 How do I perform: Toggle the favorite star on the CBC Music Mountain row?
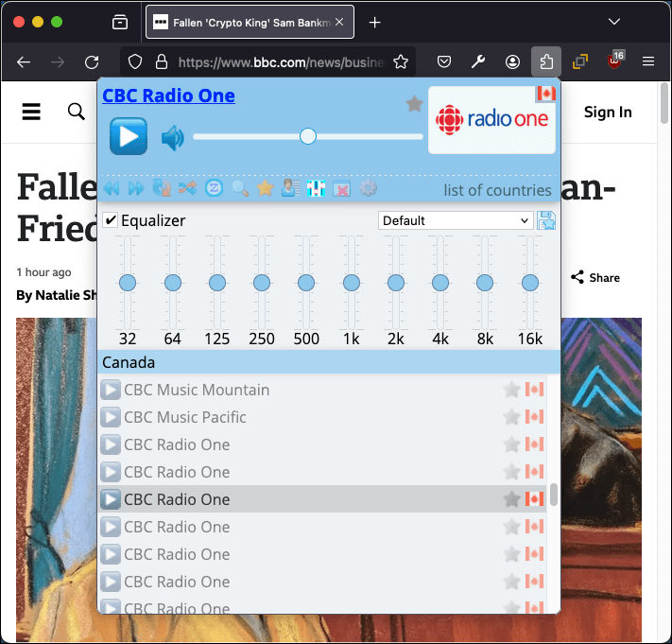point(511,390)
